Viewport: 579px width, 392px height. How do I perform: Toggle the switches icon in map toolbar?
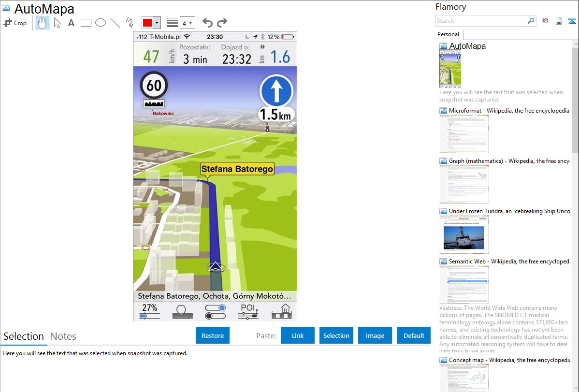pos(215,312)
